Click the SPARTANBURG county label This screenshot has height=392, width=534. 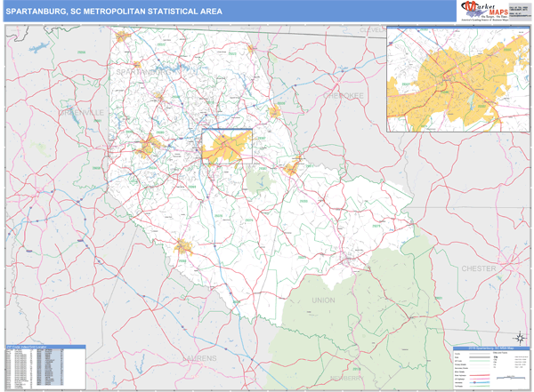tap(143, 72)
